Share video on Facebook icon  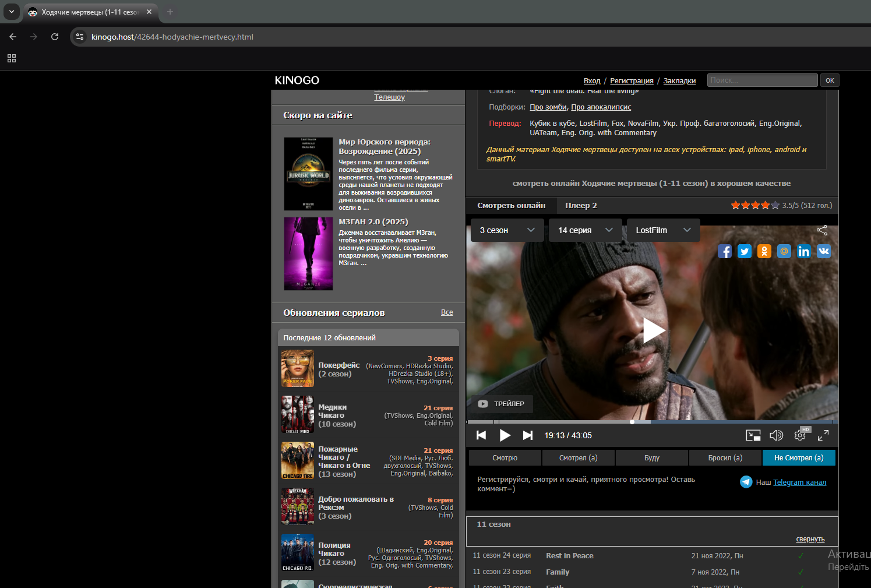tap(725, 251)
